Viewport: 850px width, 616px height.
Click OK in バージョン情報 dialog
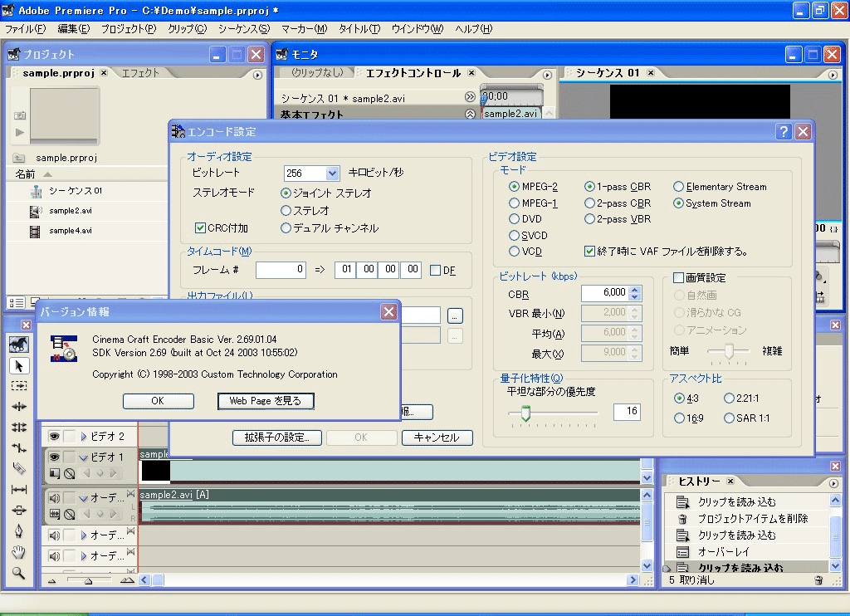tap(159, 401)
